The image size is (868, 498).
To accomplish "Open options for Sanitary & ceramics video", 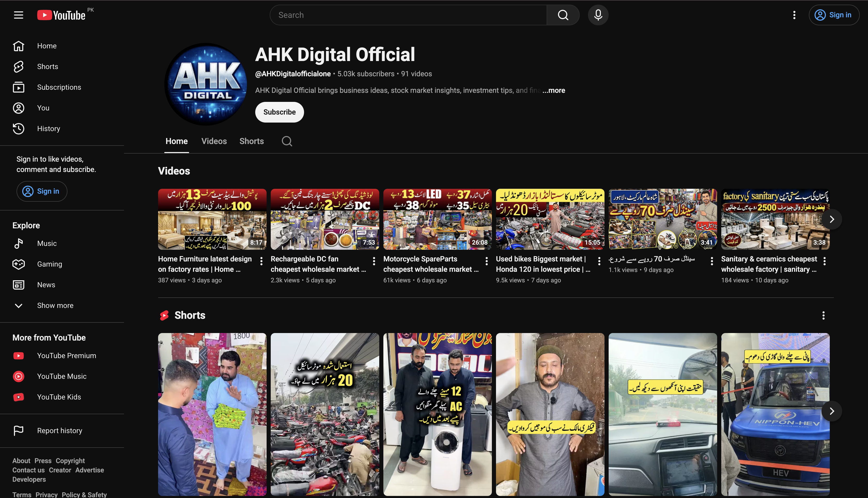I will click(825, 261).
